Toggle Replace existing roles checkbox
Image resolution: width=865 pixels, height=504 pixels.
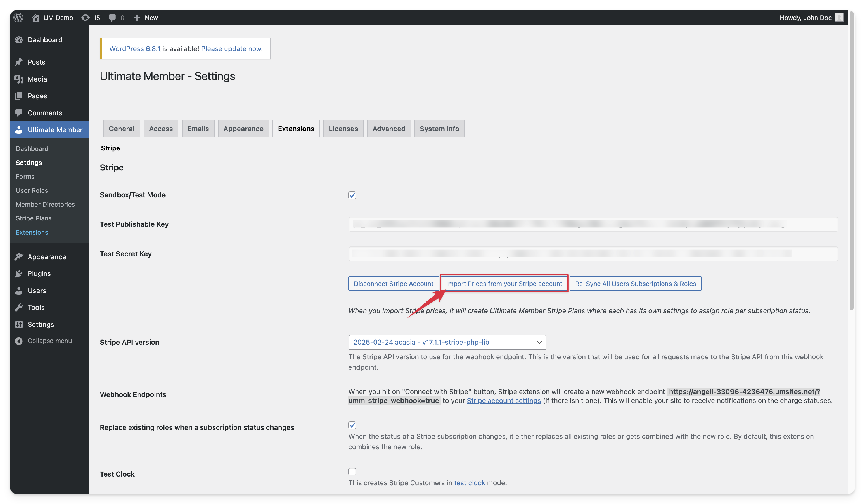(352, 425)
